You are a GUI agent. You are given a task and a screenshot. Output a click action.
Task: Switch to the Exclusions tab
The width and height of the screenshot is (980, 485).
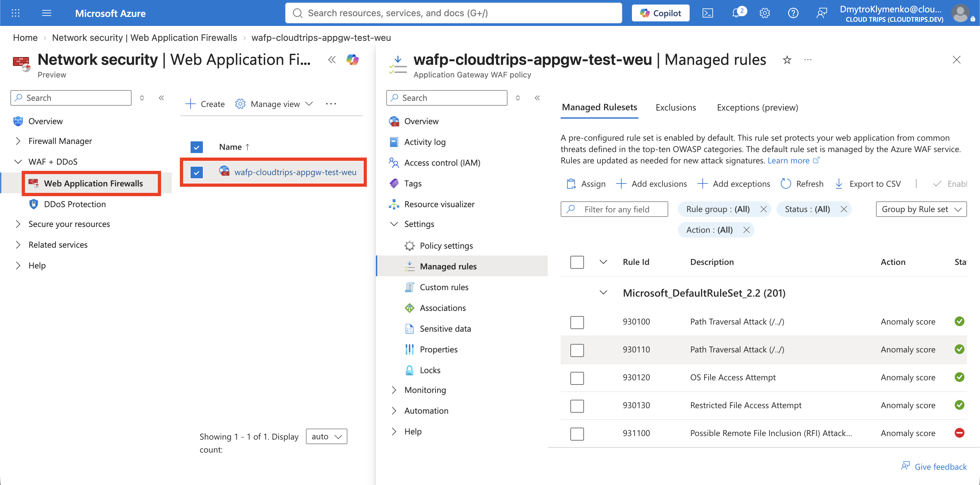pos(676,108)
